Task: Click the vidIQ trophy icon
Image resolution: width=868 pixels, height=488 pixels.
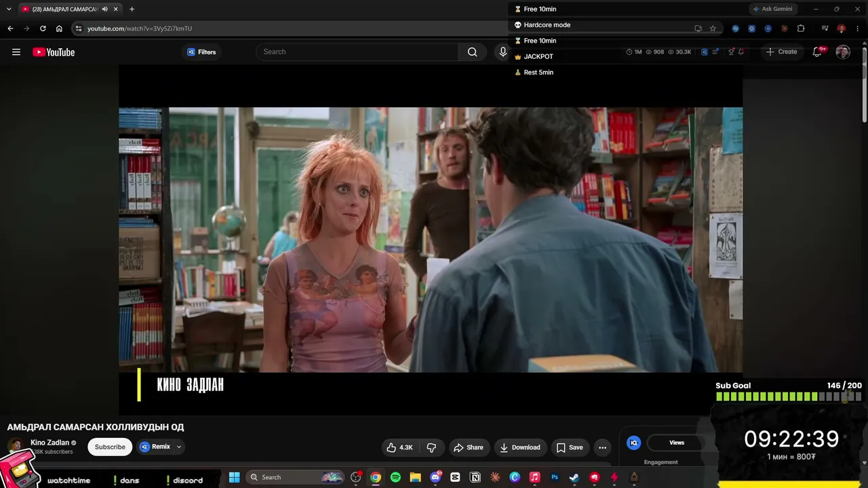Action: click(x=731, y=52)
